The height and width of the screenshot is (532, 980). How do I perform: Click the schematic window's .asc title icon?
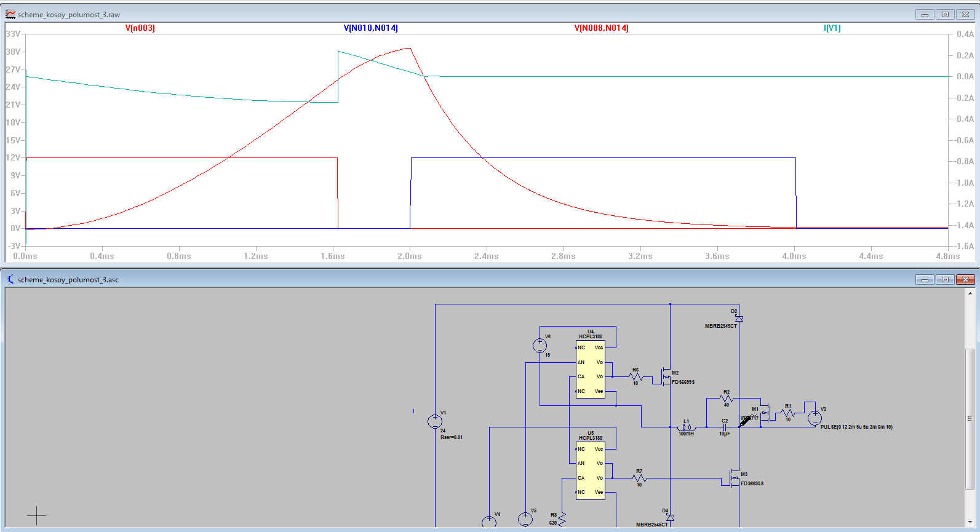tap(10, 279)
